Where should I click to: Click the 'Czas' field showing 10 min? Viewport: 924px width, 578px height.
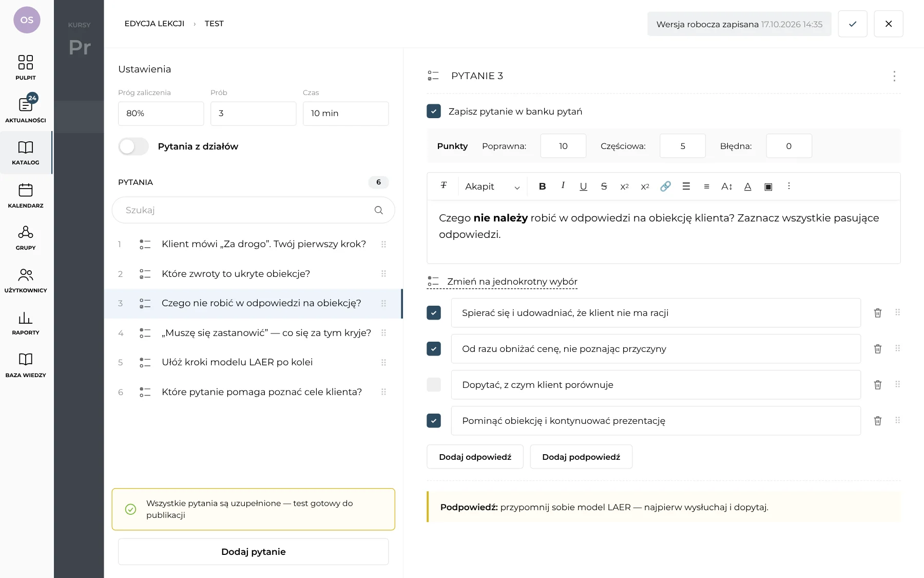pyautogui.click(x=346, y=114)
